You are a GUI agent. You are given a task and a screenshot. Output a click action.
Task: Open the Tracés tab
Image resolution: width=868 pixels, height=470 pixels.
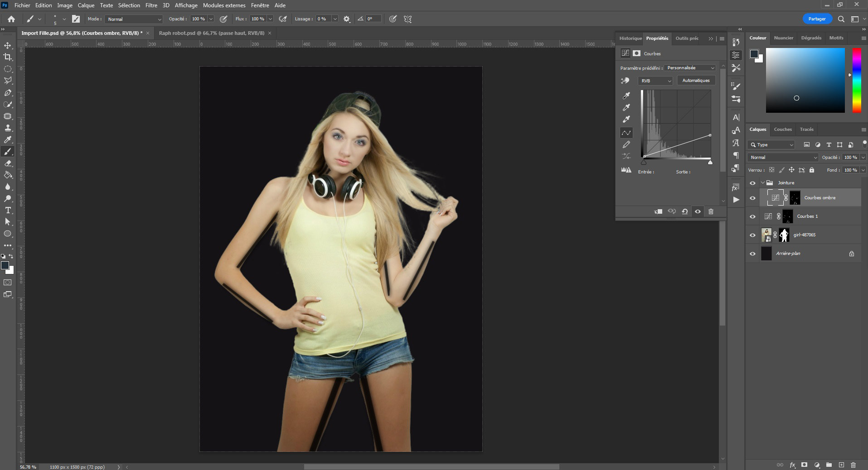[x=806, y=129]
